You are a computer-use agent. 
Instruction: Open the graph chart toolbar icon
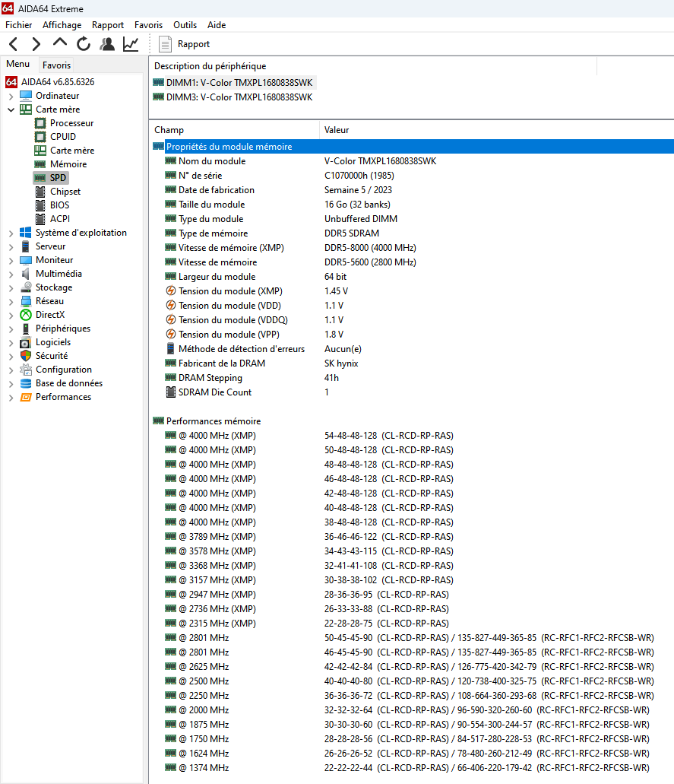point(131,44)
